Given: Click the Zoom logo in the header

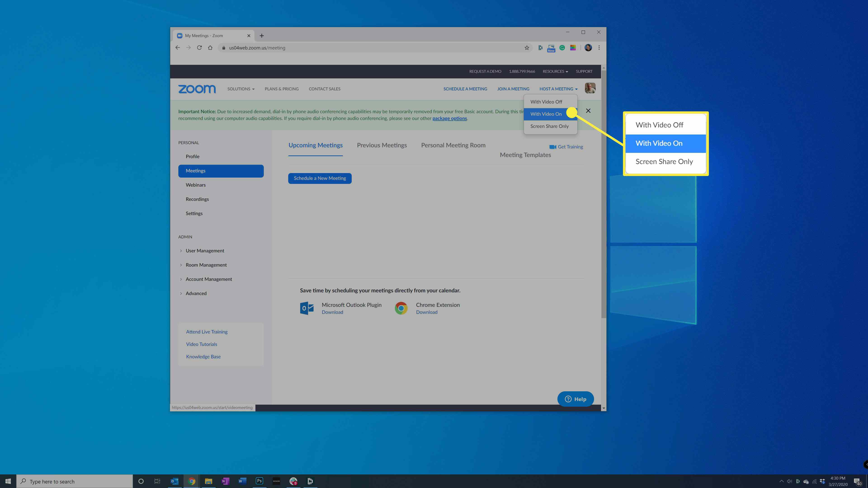Looking at the screenshot, I should [x=197, y=89].
